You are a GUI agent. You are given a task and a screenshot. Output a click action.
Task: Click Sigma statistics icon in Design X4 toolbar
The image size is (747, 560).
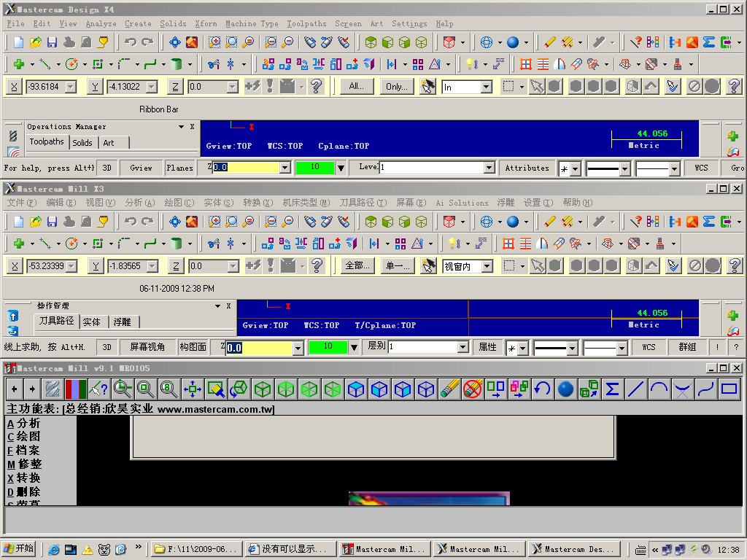tap(709, 42)
